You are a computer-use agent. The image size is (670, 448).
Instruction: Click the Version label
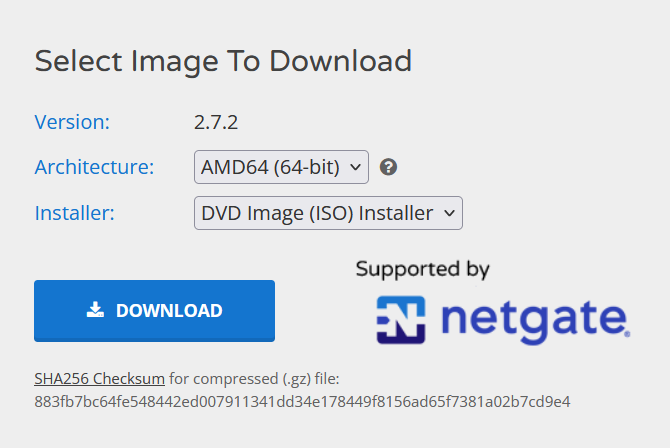click(72, 122)
